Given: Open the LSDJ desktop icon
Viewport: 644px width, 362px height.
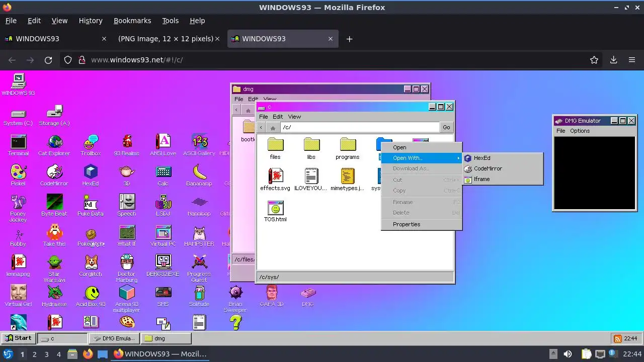Looking at the screenshot, I should tap(163, 206).
